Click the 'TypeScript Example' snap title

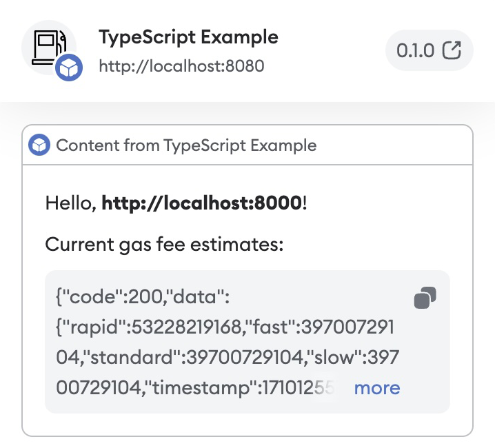pos(188,37)
